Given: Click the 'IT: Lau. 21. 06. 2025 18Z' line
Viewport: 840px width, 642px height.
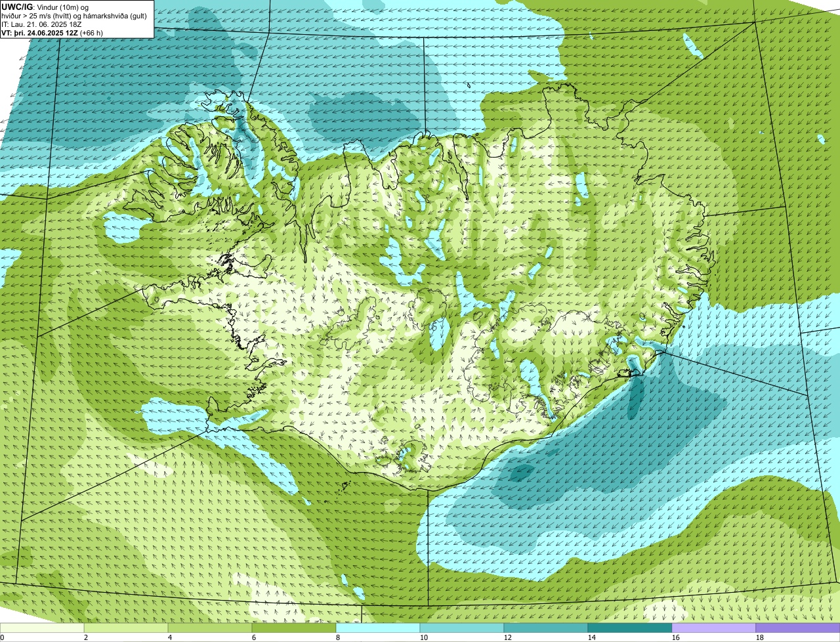Looking at the screenshot, I should pos(42,24).
